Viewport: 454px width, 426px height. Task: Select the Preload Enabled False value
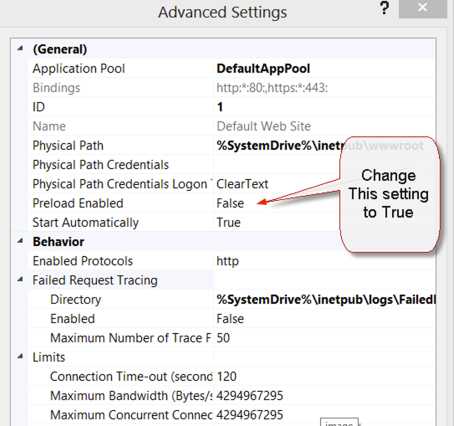point(230,203)
